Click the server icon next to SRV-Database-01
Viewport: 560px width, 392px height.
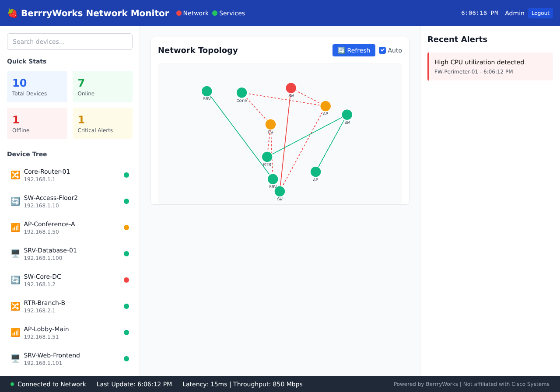[15, 253]
